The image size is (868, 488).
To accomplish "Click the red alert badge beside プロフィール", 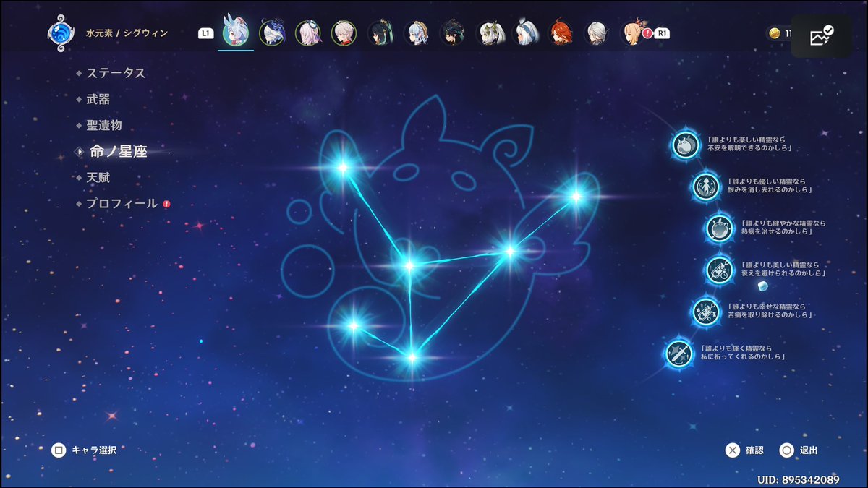I will [x=167, y=205].
